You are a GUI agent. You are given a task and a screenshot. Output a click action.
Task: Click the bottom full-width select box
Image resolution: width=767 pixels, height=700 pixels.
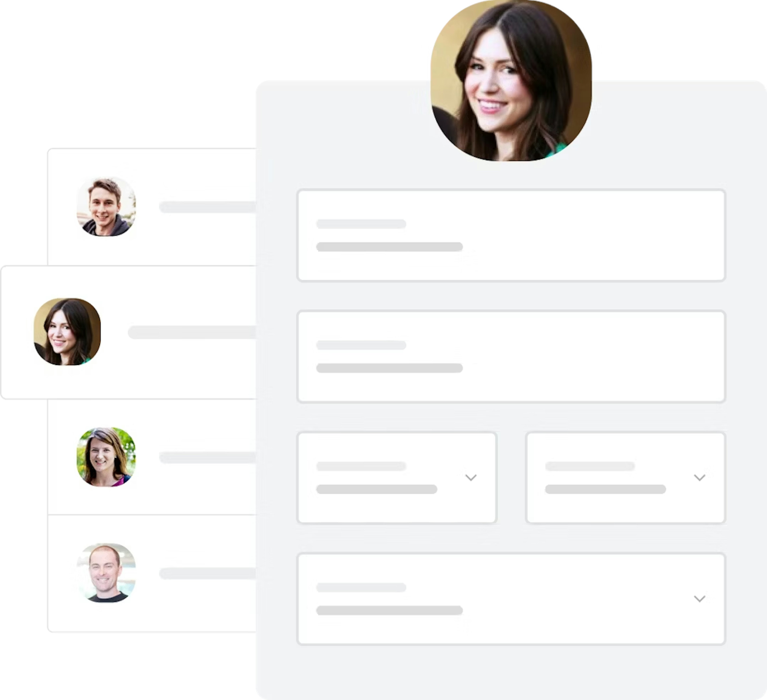click(x=511, y=599)
